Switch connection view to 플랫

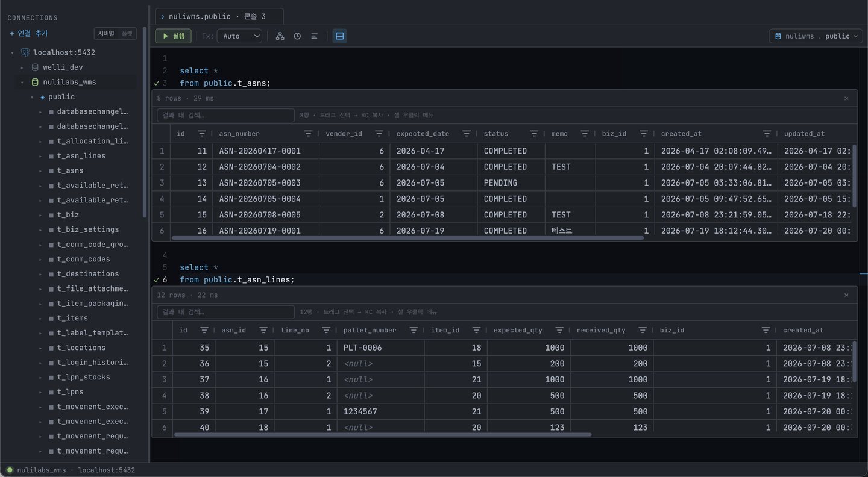[x=127, y=34]
